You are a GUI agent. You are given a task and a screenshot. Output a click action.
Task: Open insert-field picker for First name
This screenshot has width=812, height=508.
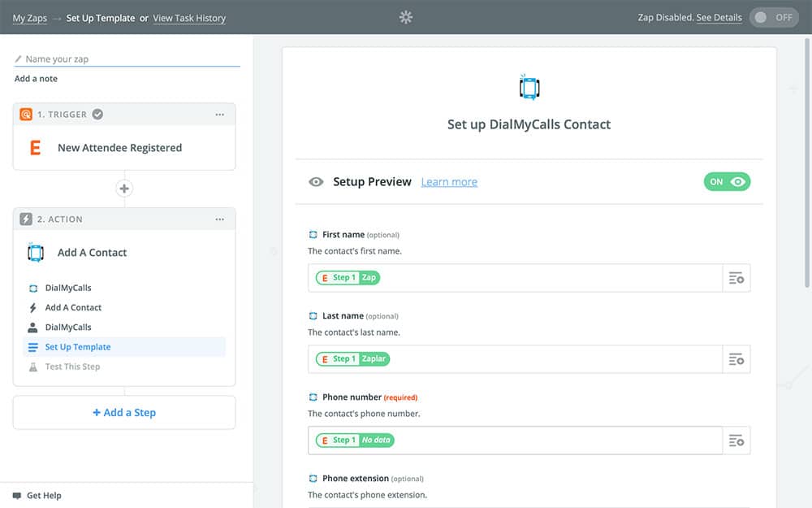(x=736, y=278)
